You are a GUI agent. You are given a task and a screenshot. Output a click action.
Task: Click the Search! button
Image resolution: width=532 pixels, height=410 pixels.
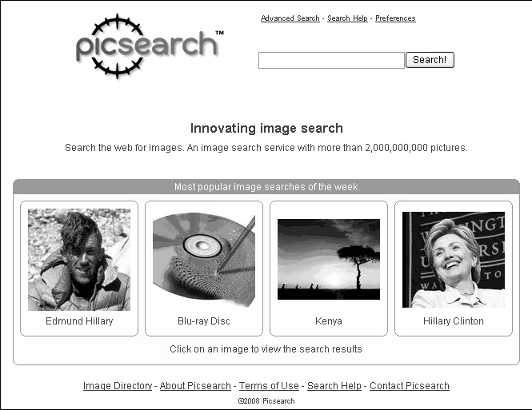(430, 60)
